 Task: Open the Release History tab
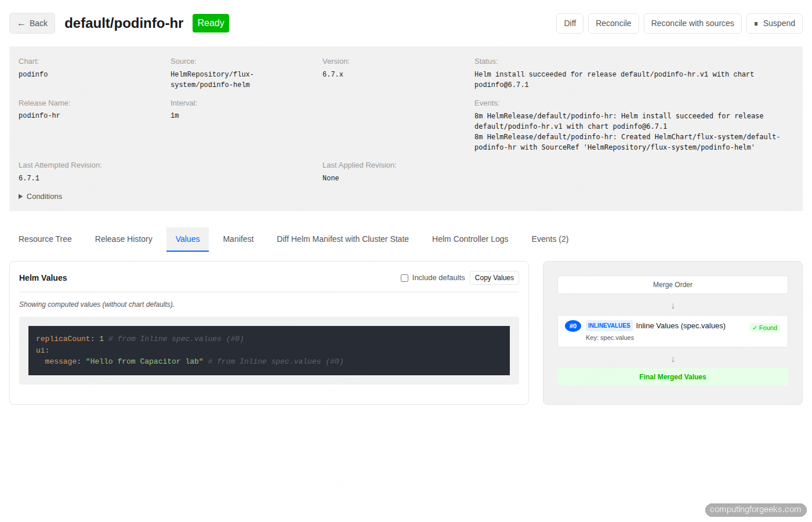(124, 239)
